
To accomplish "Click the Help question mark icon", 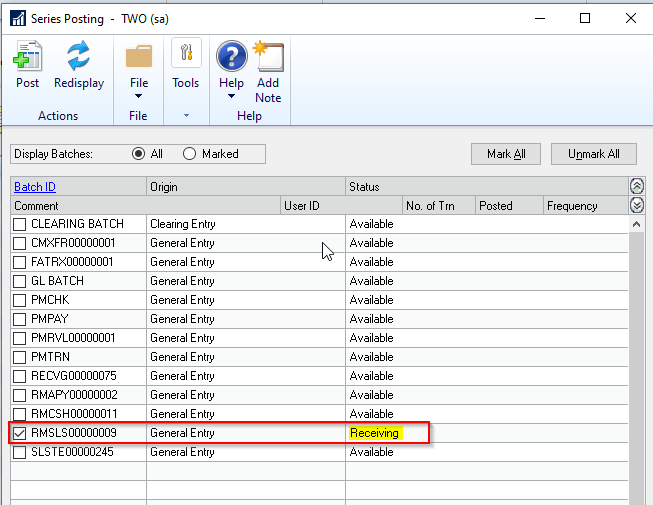I will pos(231,56).
